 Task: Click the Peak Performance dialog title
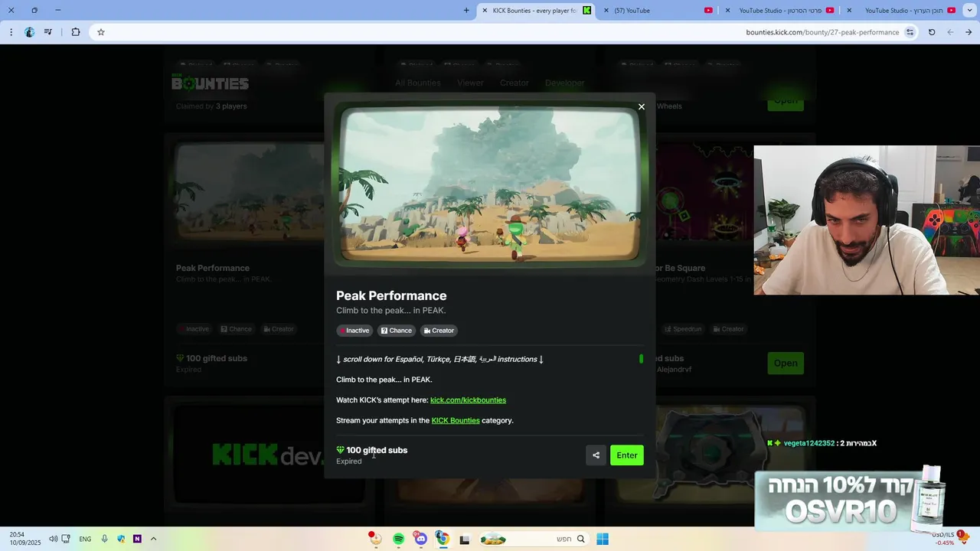[x=391, y=295]
